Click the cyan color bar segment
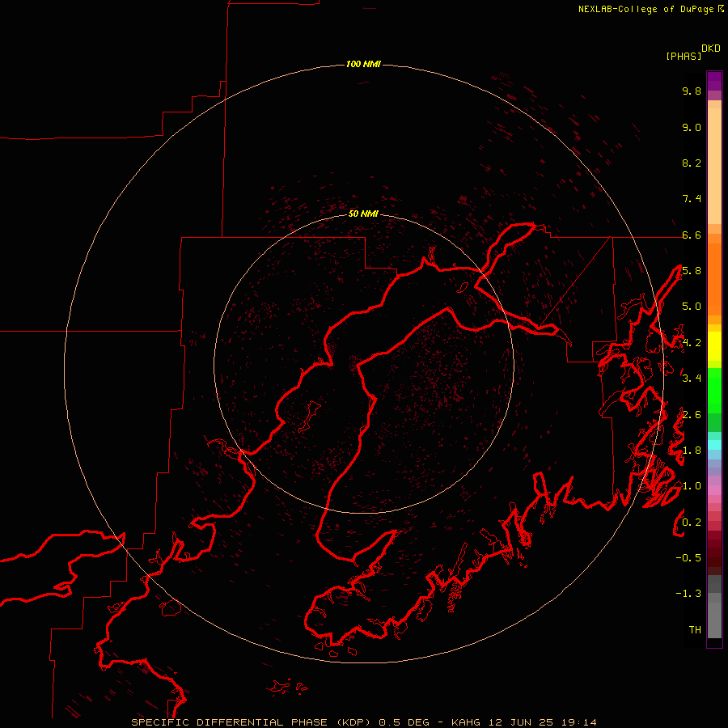Viewport: 728px width, 728px height. [x=714, y=445]
